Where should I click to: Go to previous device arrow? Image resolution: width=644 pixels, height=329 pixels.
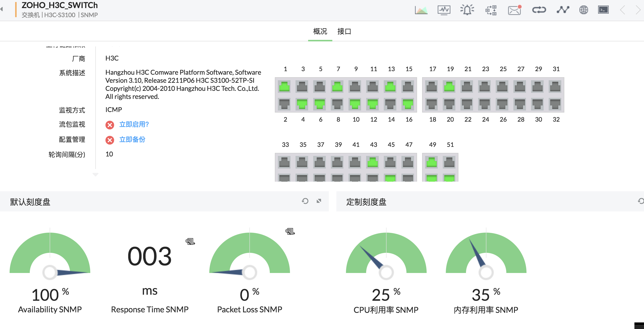[623, 10]
